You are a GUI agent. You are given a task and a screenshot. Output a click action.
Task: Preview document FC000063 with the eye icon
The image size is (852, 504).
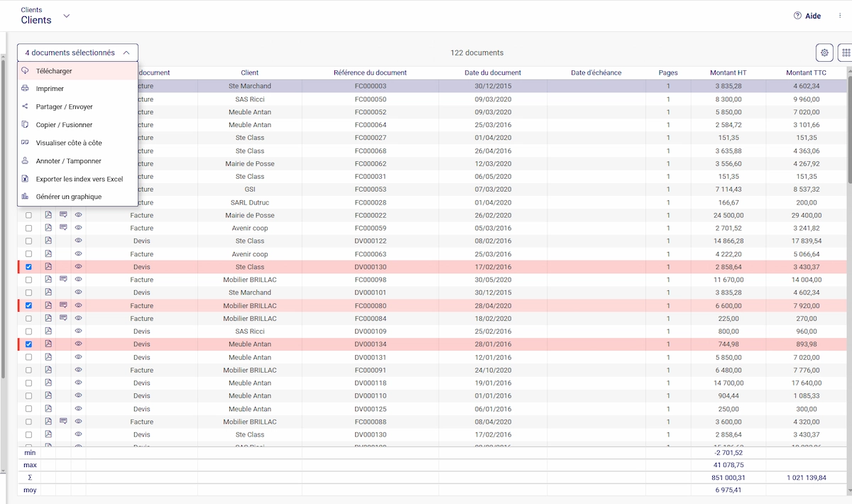(x=79, y=253)
